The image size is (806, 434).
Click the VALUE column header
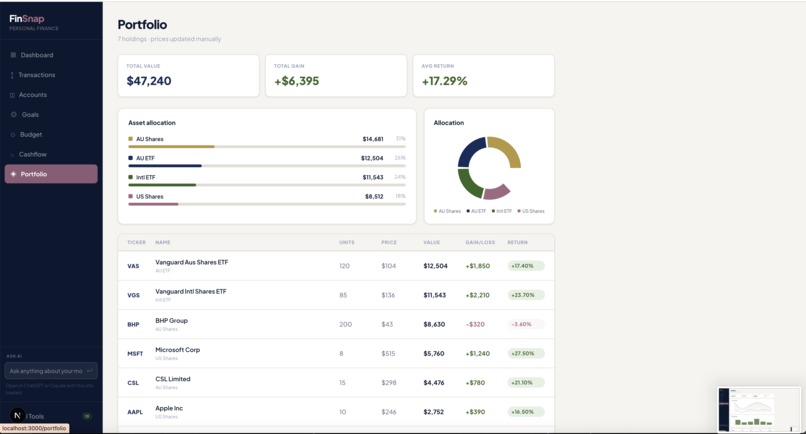pos(431,242)
